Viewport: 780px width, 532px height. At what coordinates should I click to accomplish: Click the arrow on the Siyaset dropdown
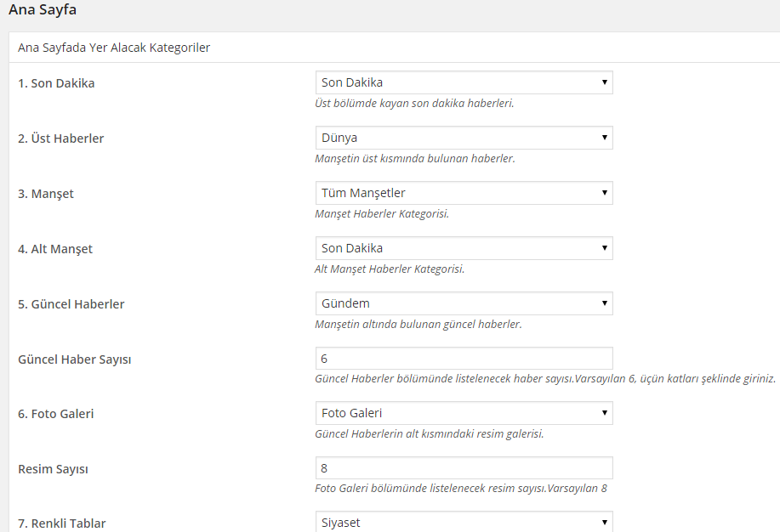click(x=605, y=523)
